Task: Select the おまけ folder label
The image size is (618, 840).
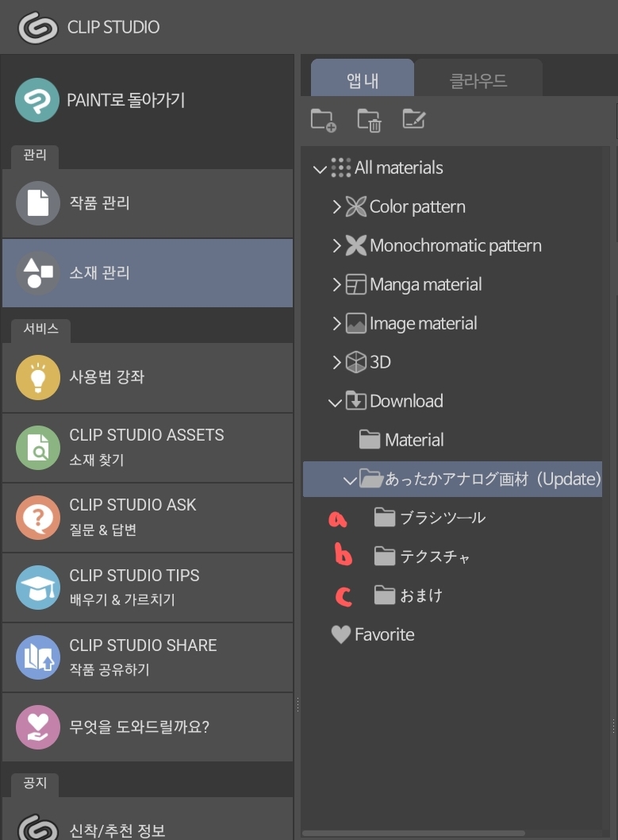Action: tap(421, 595)
